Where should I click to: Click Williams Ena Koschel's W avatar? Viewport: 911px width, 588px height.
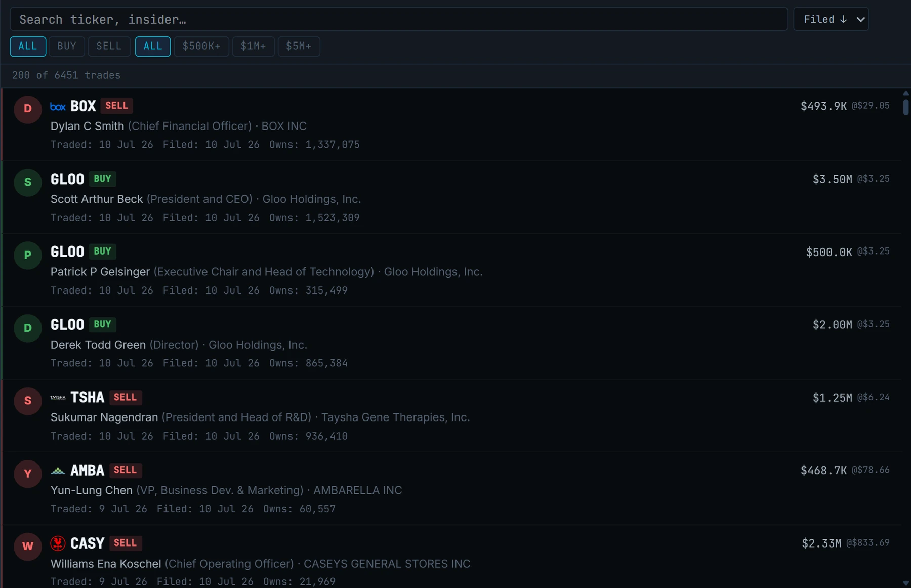point(28,547)
